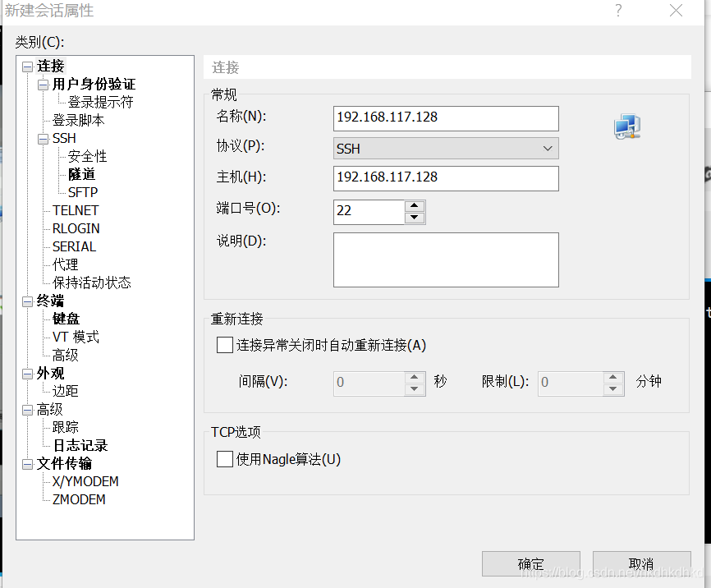
Task: Select 高级 under the 终端 node
Action: tap(66, 356)
